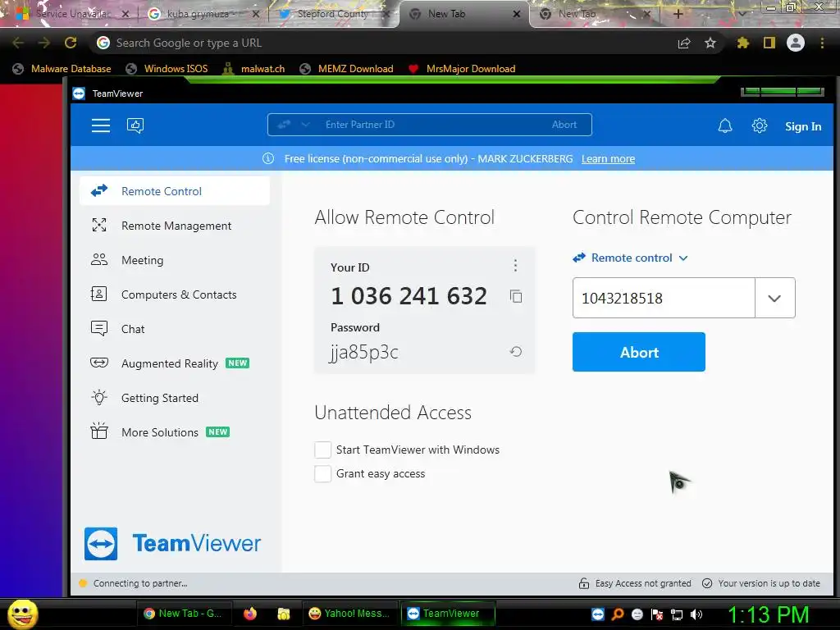The height and width of the screenshot is (630, 840).
Task: Bookmark this page with the star icon
Action: tap(710, 43)
